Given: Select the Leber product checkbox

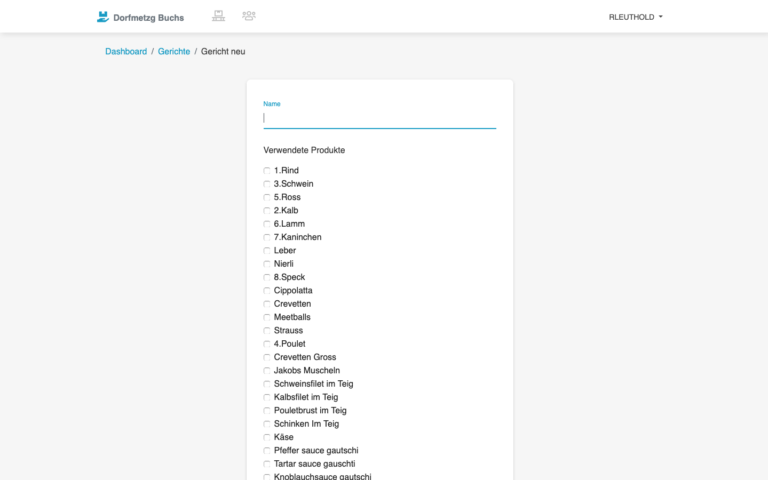Looking at the screenshot, I should coord(267,250).
